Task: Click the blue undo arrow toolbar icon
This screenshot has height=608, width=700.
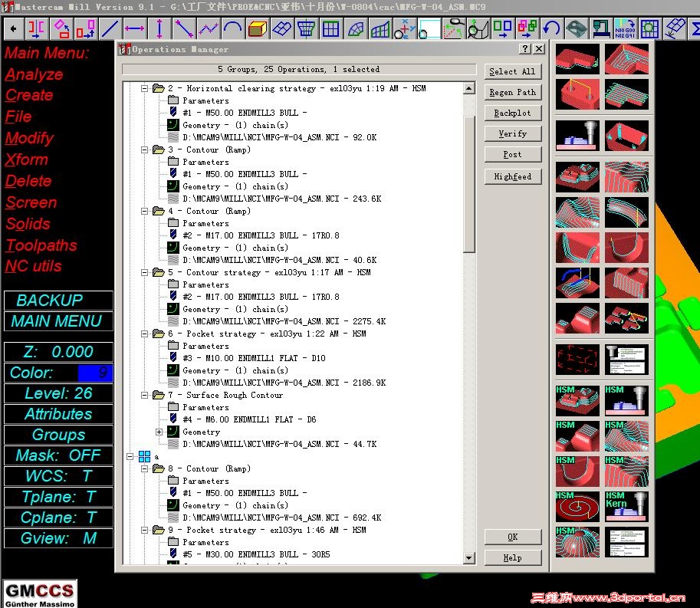Action: pyautogui.click(x=552, y=29)
